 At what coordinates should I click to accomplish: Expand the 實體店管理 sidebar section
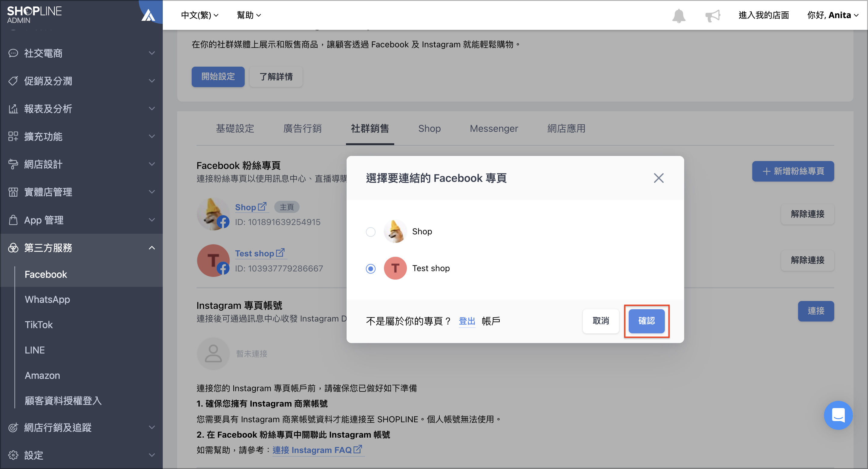[81, 192]
